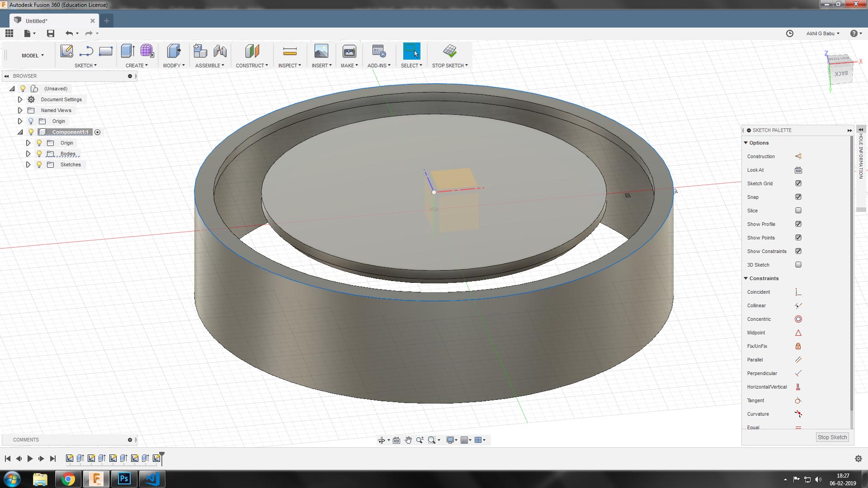The image size is (868, 488).
Task: Click the Save icon
Action: pyautogui.click(x=51, y=33)
